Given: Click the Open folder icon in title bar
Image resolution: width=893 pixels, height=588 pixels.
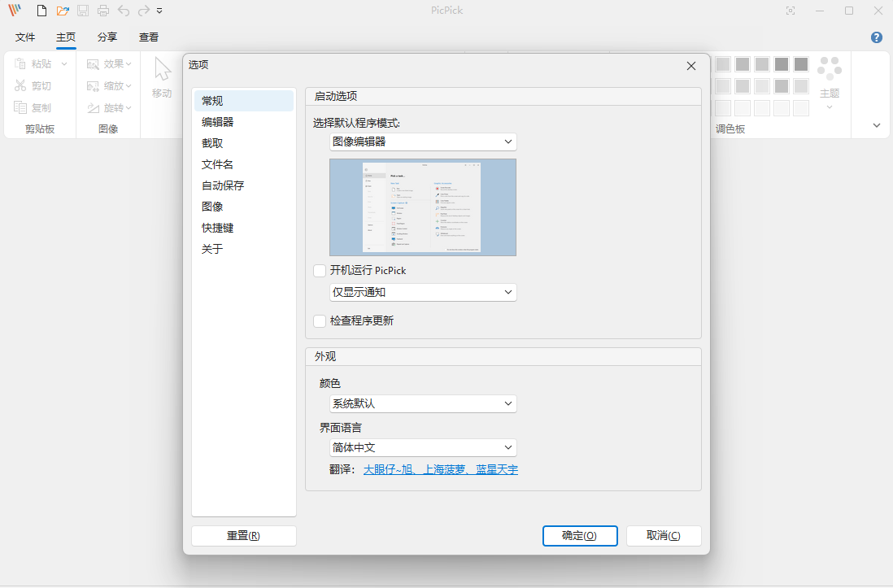Looking at the screenshot, I should [x=63, y=11].
